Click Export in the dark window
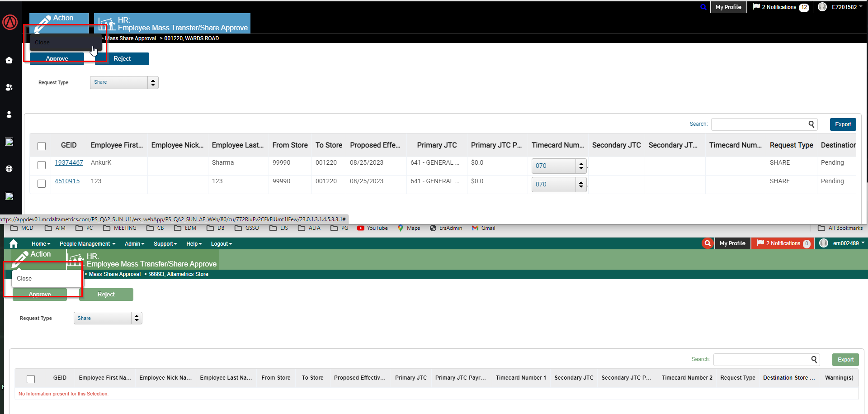The image size is (868, 414). pos(843,124)
